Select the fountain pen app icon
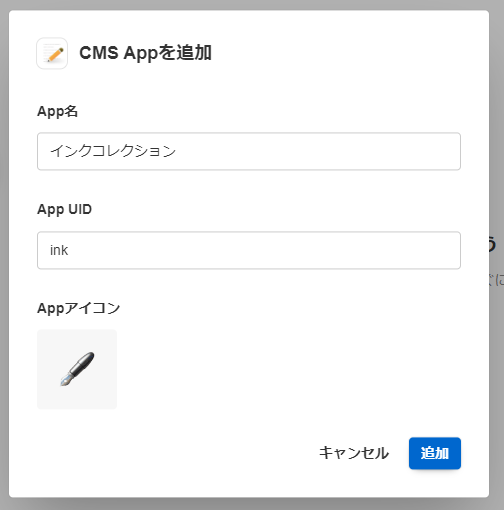The height and width of the screenshot is (510, 504). click(77, 369)
